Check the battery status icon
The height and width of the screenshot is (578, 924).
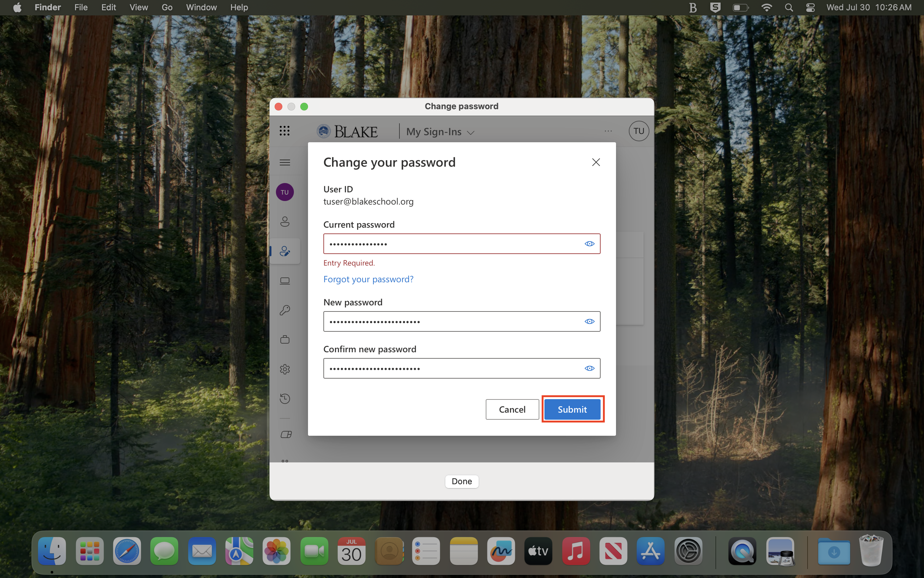point(741,7)
